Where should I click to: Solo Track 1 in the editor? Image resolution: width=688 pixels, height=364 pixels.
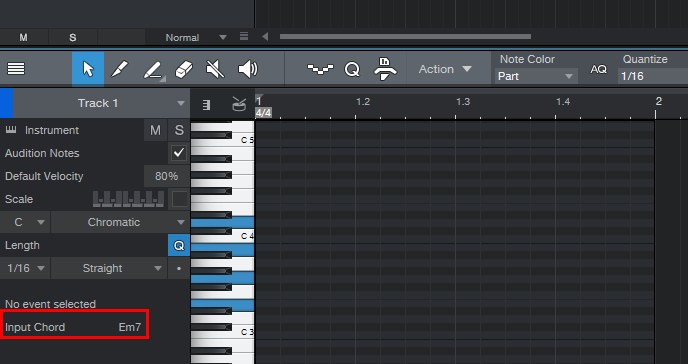pos(179,130)
